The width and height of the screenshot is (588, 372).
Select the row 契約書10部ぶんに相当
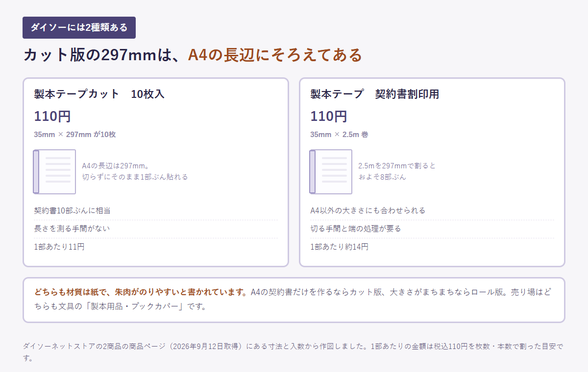pyautogui.click(x=156, y=211)
